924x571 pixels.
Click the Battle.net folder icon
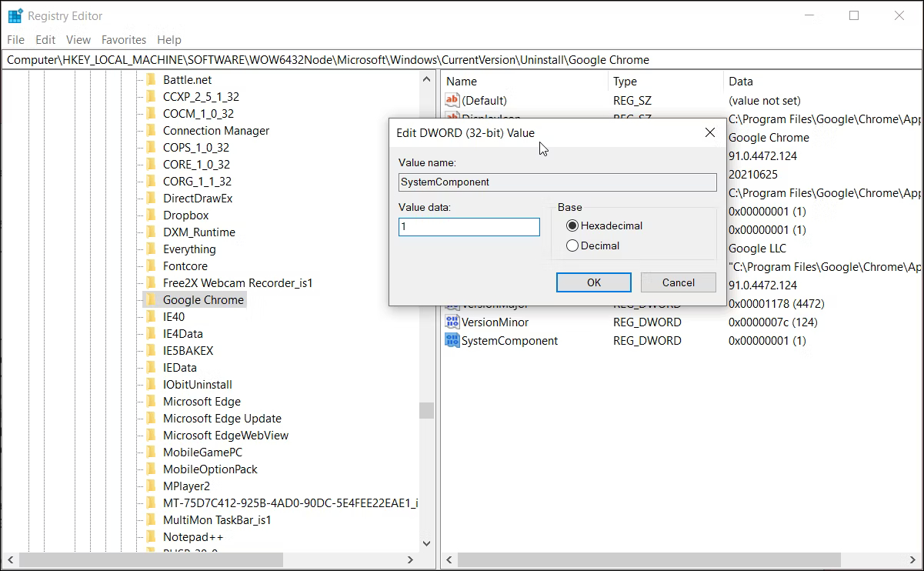(151, 79)
